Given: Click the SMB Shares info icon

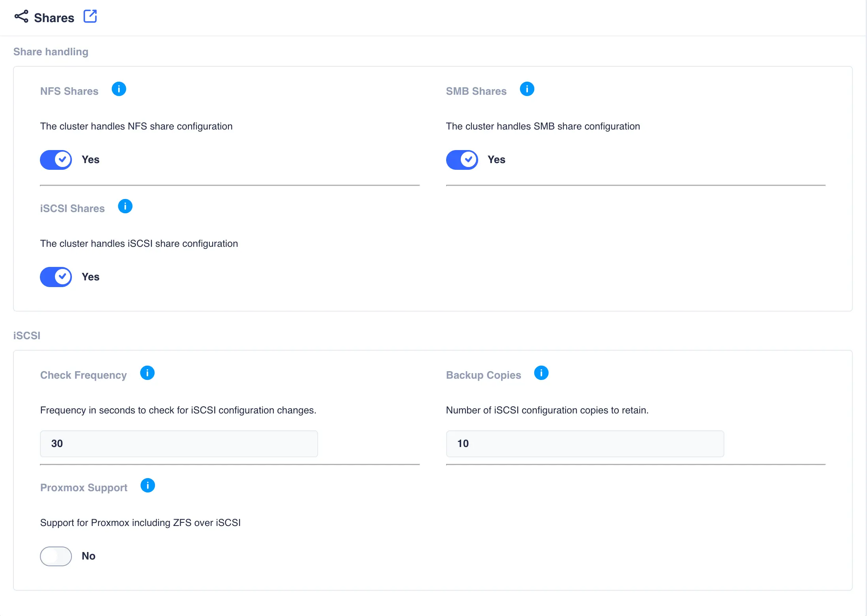Looking at the screenshot, I should click(x=527, y=89).
